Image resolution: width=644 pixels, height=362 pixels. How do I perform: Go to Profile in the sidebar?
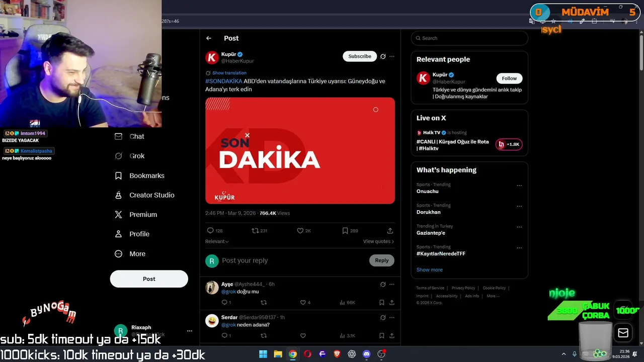(x=132, y=234)
